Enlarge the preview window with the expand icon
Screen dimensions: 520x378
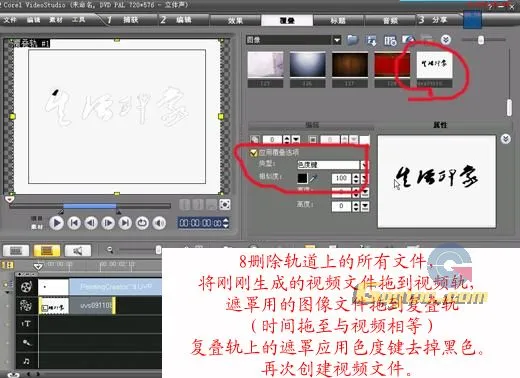pos(225,204)
